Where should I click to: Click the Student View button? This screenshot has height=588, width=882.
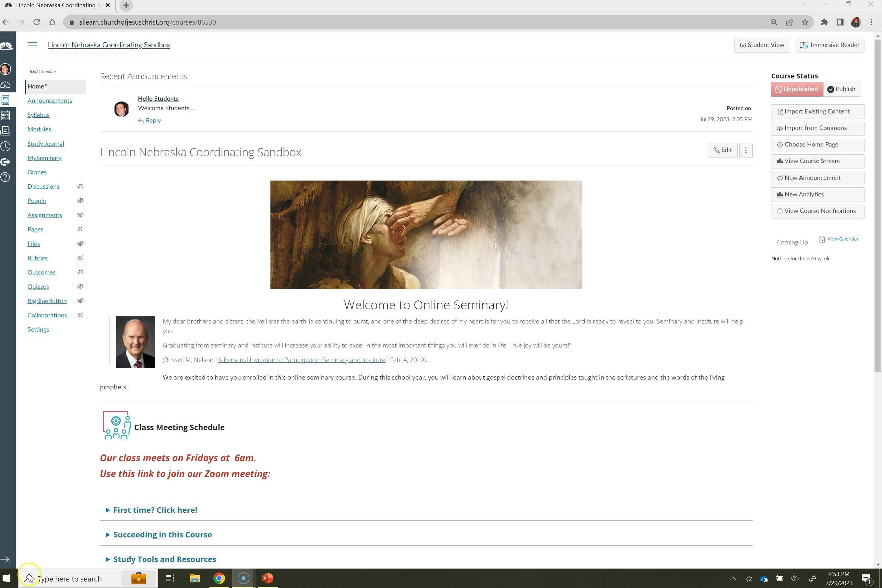[762, 45]
